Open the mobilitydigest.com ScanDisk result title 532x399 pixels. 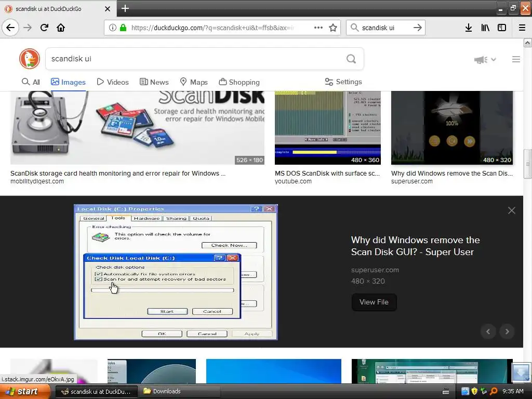click(x=118, y=174)
